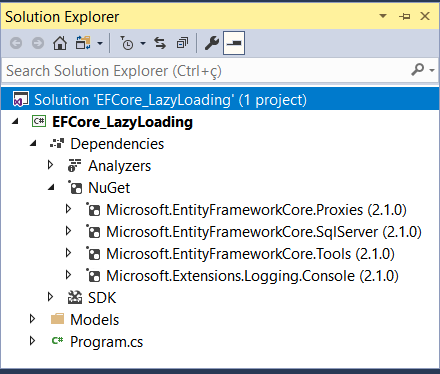This screenshot has width=440, height=374.
Task: Click the Forward navigation arrow icon
Action: coord(38,43)
